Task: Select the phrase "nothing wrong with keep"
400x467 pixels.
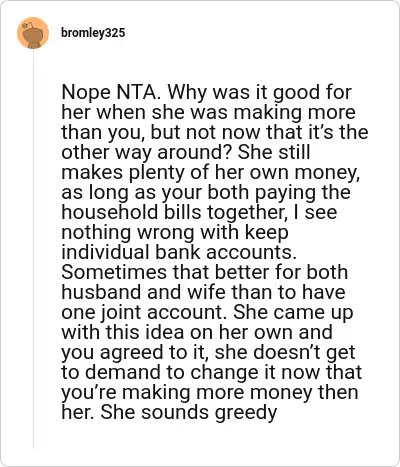Action: [x=175, y=232]
